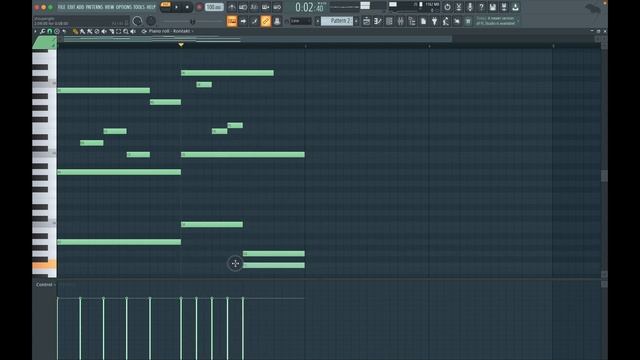Open the EDIT menu
Screen dimensions: 640x360
click(71, 7)
